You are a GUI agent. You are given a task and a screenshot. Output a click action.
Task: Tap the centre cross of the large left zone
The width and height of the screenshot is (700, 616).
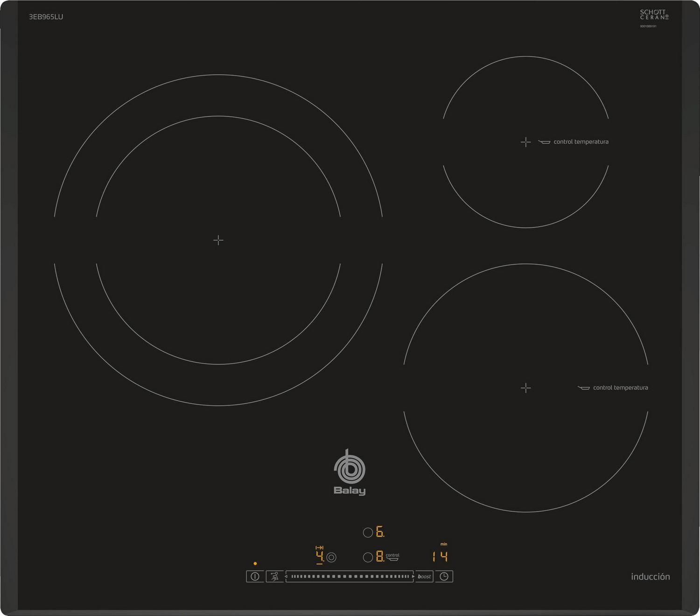(218, 240)
